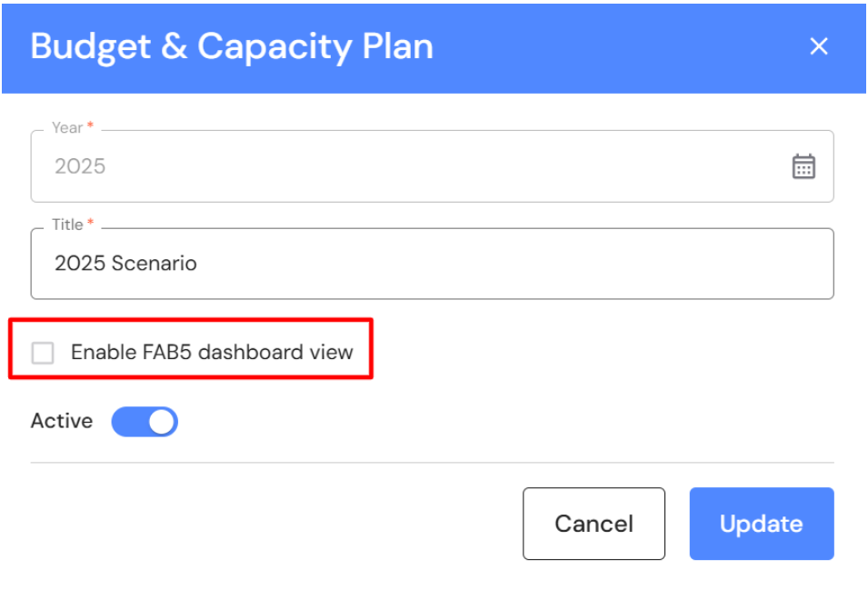
Task: Place cursor on "2025 Scenario" text
Action: (x=125, y=264)
